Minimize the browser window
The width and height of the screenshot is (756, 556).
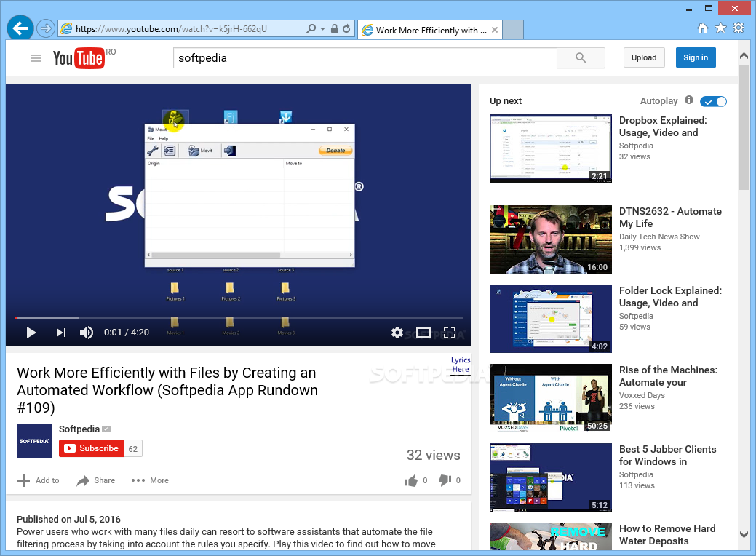click(688, 8)
